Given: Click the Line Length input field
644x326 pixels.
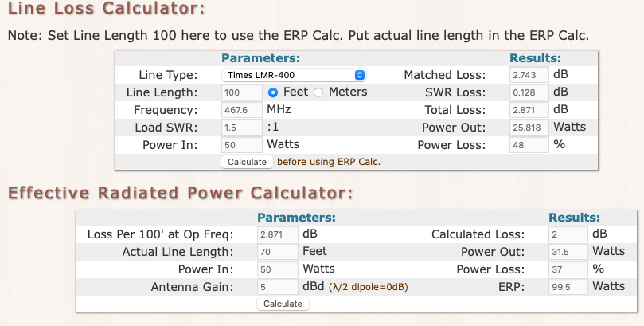Looking at the screenshot, I should click(x=241, y=92).
